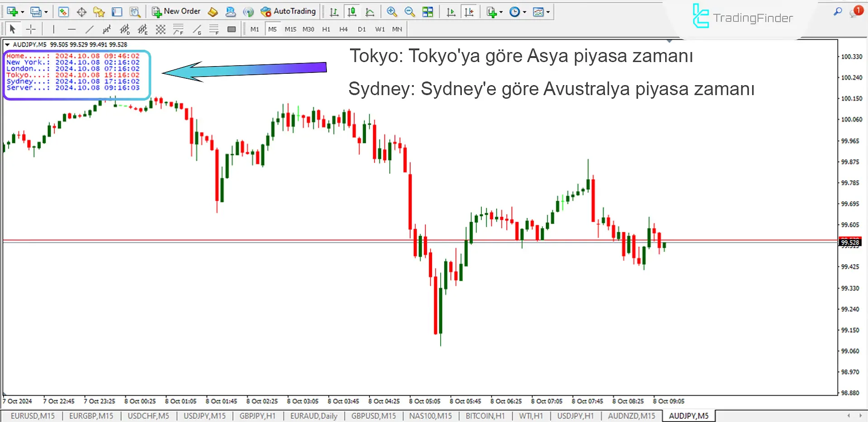Zoom in on the chart
The height and width of the screenshot is (422, 868).
coord(391,12)
